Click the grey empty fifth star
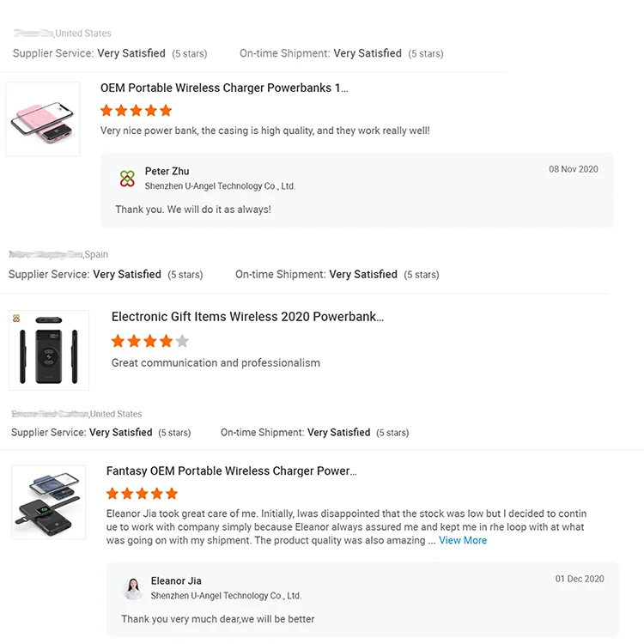This screenshot has height=644, width=644. coord(182,341)
